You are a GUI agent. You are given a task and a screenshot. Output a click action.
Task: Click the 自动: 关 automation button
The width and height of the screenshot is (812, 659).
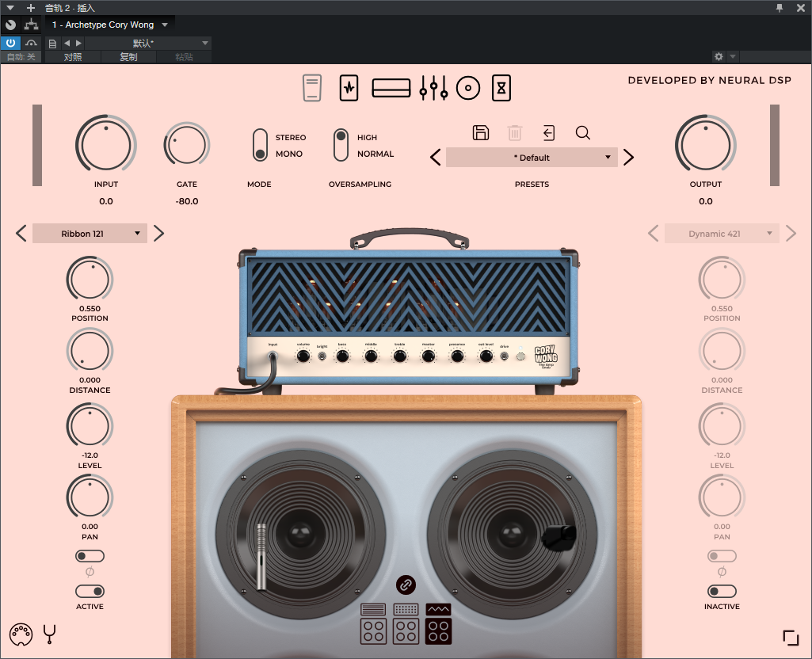pos(21,57)
